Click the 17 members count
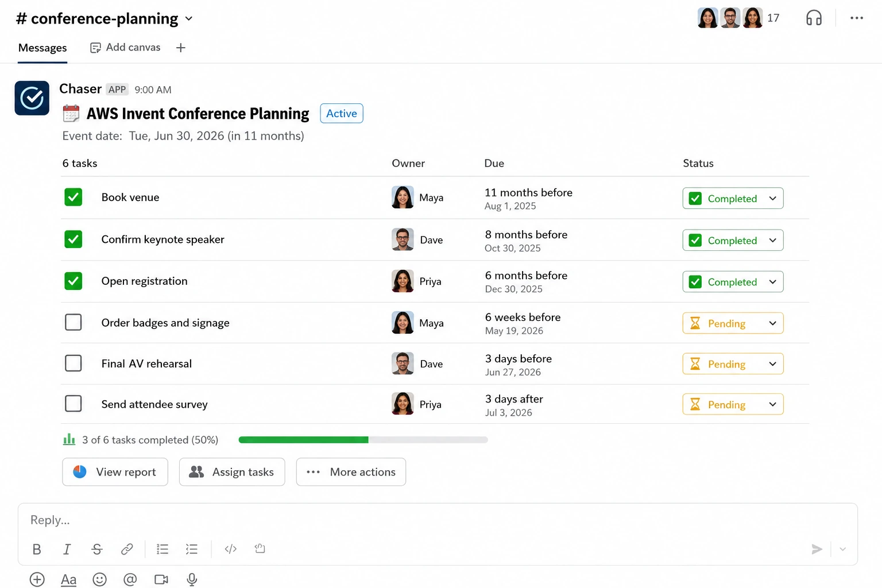 coord(773,18)
